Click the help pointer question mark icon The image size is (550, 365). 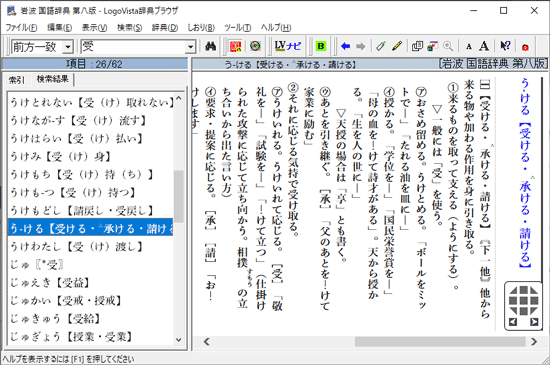coord(505,46)
